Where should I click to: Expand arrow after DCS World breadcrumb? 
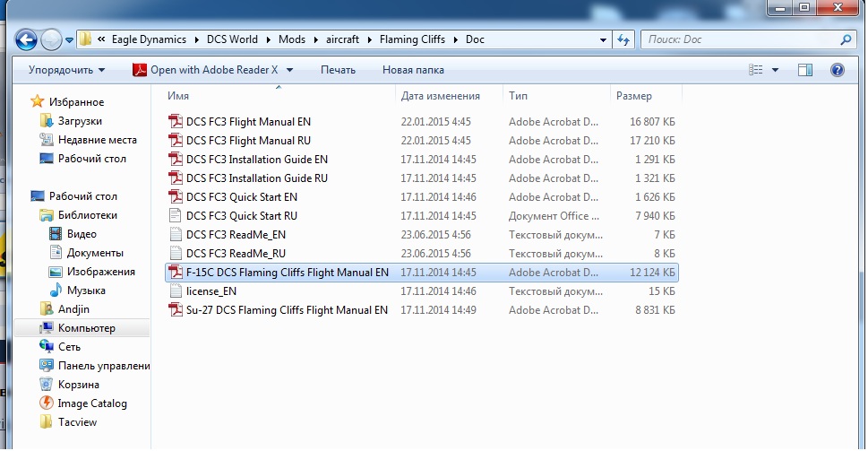tap(268, 39)
